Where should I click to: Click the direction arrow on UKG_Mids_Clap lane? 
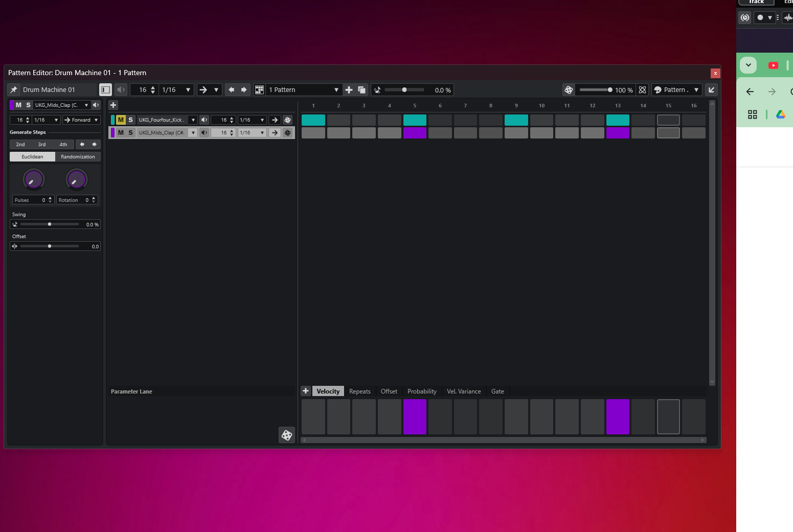(x=275, y=133)
